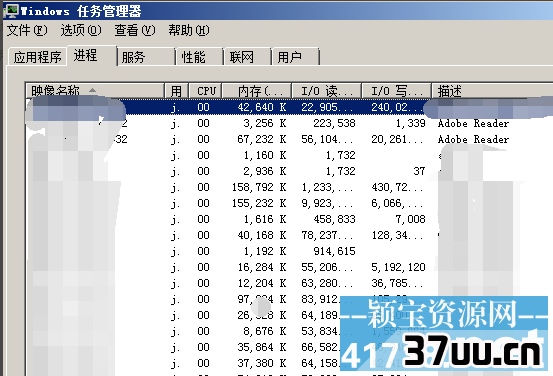This screenshot has height=376, width=553.
Task: Click I/O read value 914,615
Action: 334,251
